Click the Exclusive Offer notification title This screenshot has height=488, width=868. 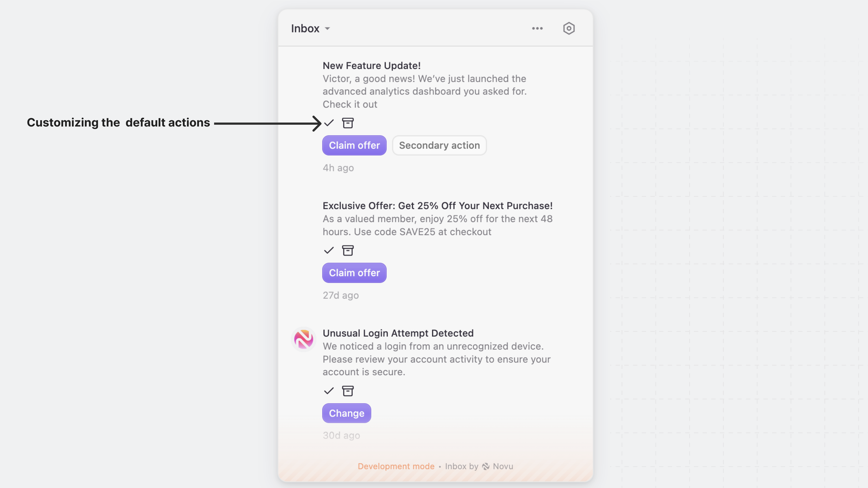[x=437, y=205]
